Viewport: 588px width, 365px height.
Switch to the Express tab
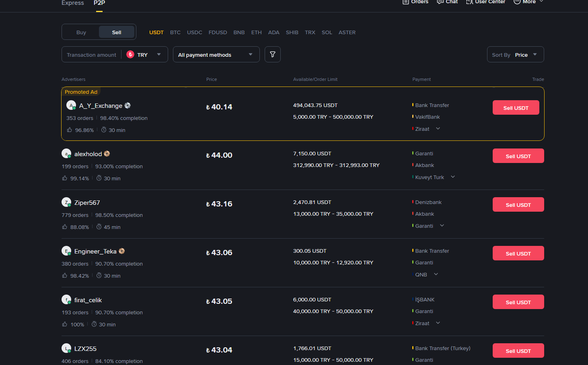[x=72, y=3]
